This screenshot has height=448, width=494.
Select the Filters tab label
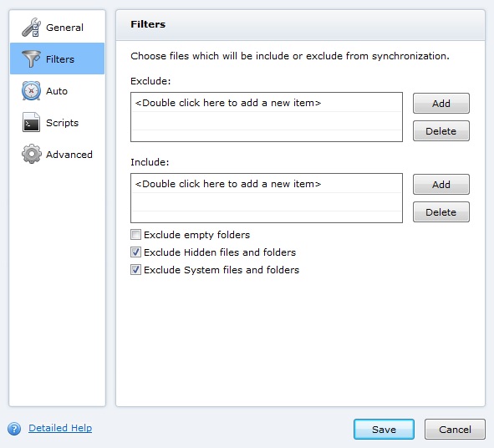click(x=60, y=59)
